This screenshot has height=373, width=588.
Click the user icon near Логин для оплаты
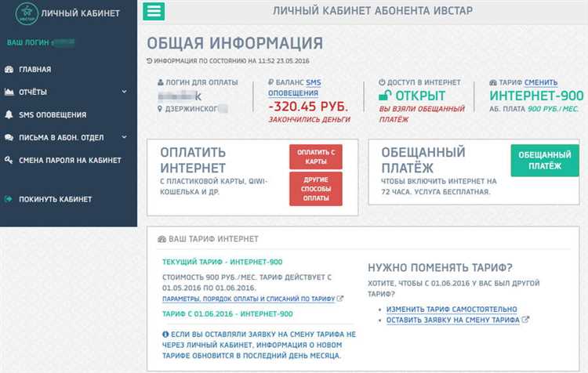click(161, 82)
